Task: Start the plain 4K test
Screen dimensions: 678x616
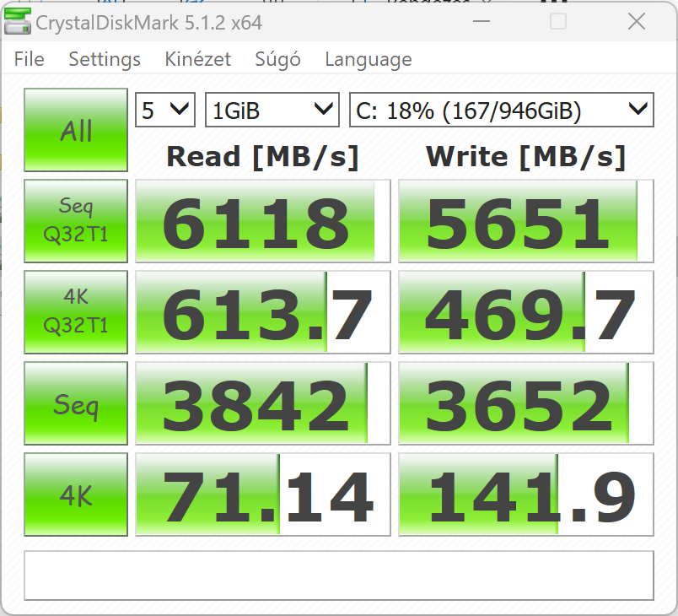Action: (76, 494)
